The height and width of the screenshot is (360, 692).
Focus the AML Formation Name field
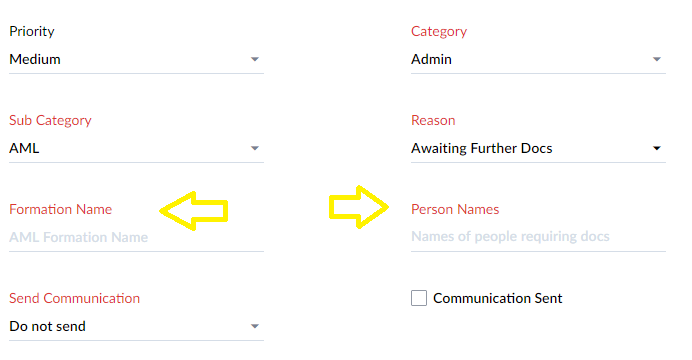[136, 237]
